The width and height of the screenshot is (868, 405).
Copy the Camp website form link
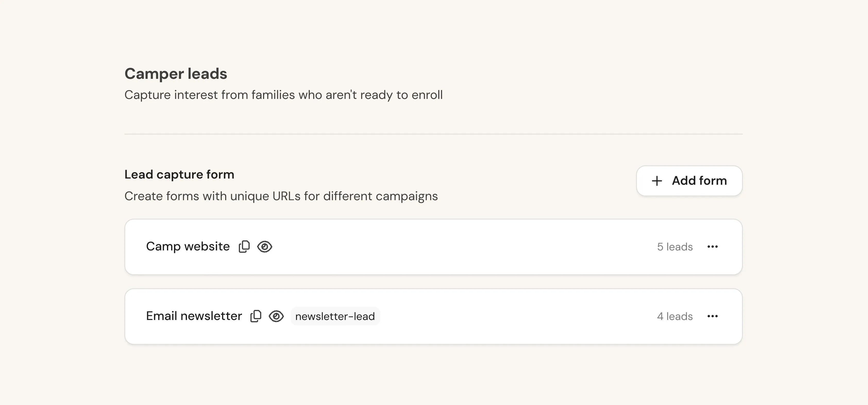pyautogui.click(x=244, y=247)
